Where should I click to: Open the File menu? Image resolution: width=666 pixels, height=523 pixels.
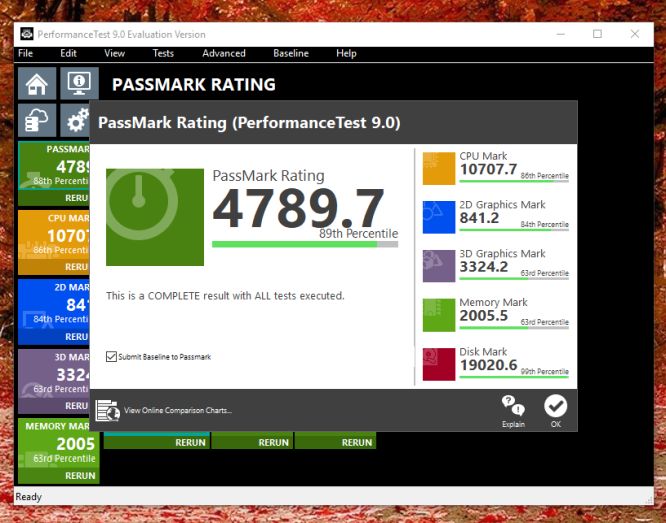click(25, 53)
